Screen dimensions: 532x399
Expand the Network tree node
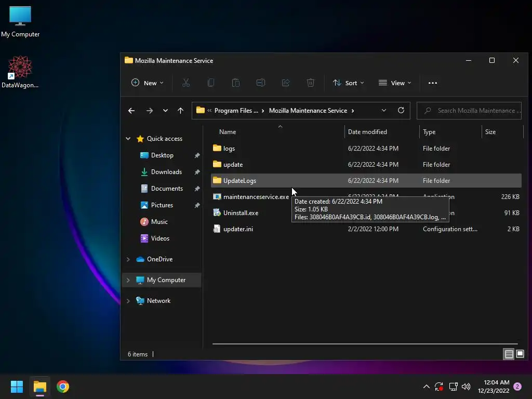click(x=128, y=301)
